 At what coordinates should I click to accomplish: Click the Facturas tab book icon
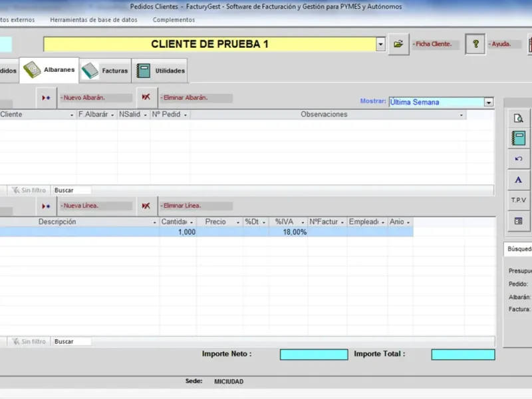point(90,70)
